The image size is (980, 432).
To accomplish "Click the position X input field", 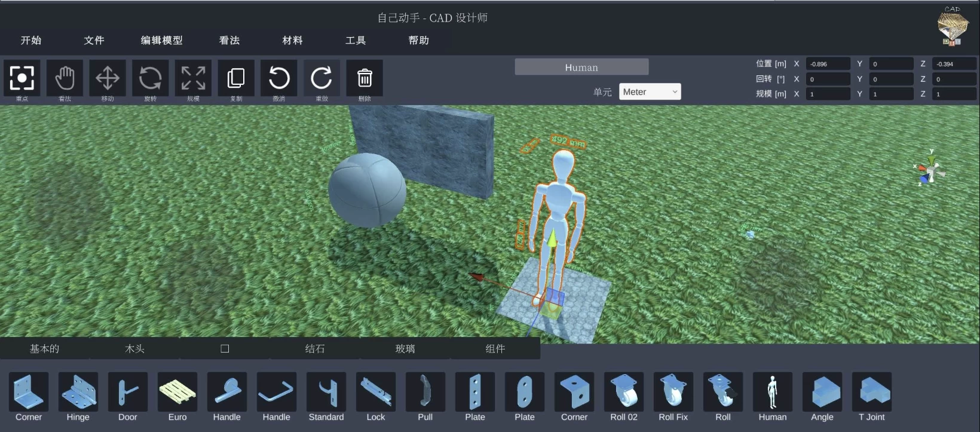I will 828,64.
